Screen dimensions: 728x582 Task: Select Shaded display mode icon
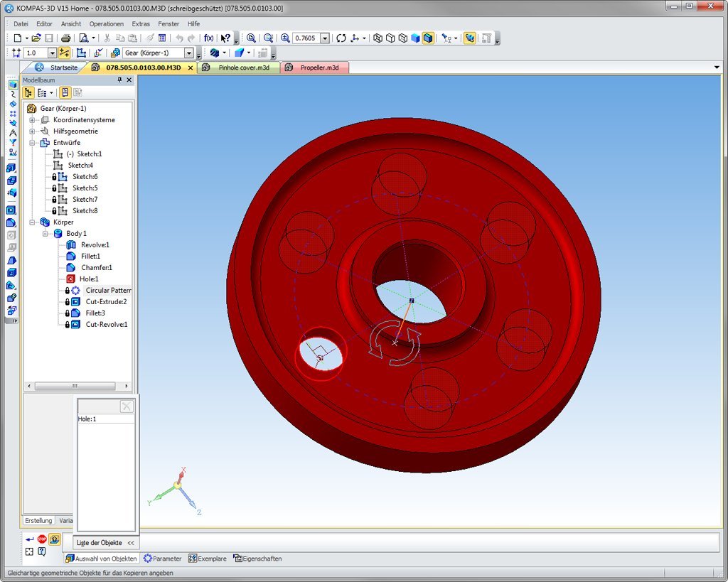click(x=415, y=38)
